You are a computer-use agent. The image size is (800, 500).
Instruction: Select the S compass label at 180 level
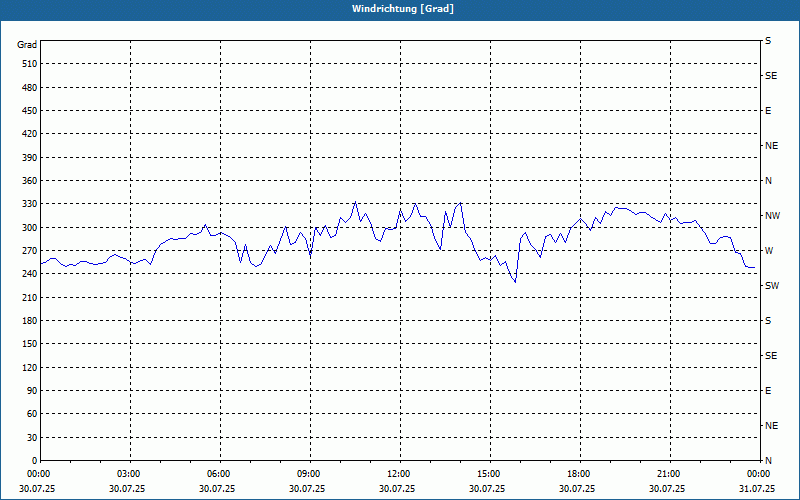click(x=768, y=321)
